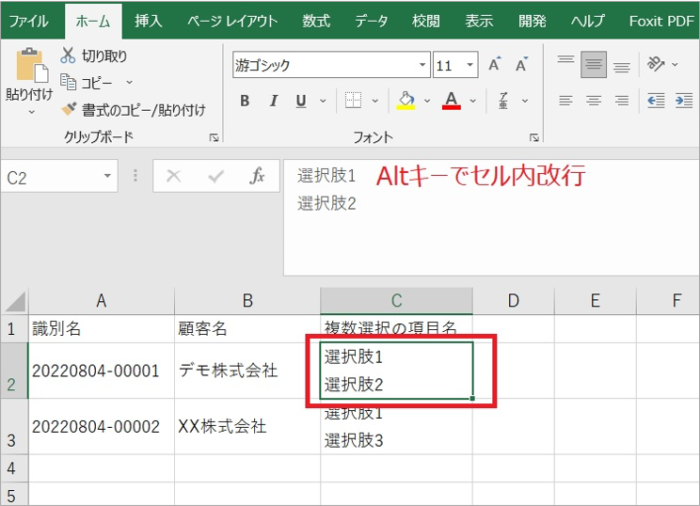This screenshot has width=700, height=506.
Task: Open the ファイル (File) tab
Action: click(29, 21)
